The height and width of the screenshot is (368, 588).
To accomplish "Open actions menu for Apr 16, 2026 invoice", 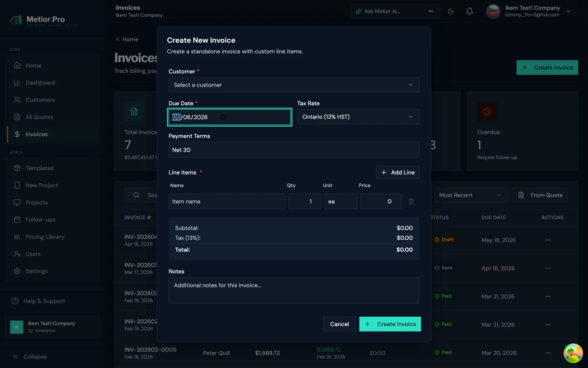I will 548,268.
